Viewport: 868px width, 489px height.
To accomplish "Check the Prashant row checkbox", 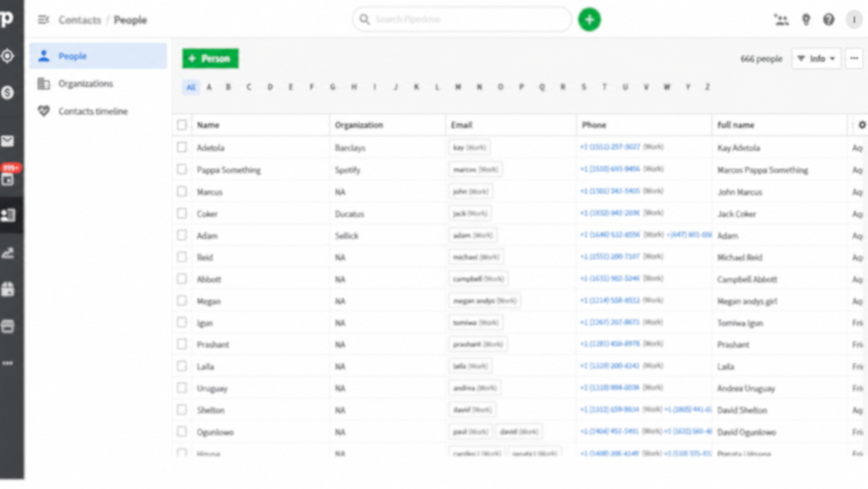I will pyautogui.click(x=182, y=344).
